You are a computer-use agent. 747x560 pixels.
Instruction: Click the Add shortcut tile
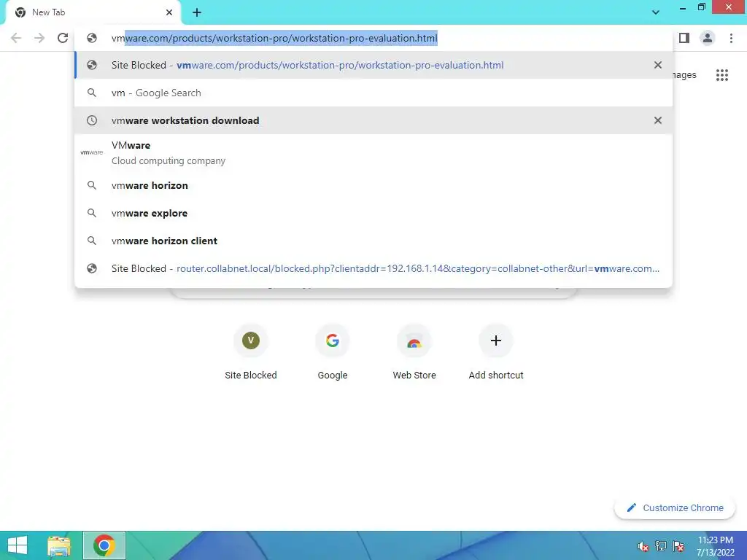pyautogui.click(x=496, y=352)
